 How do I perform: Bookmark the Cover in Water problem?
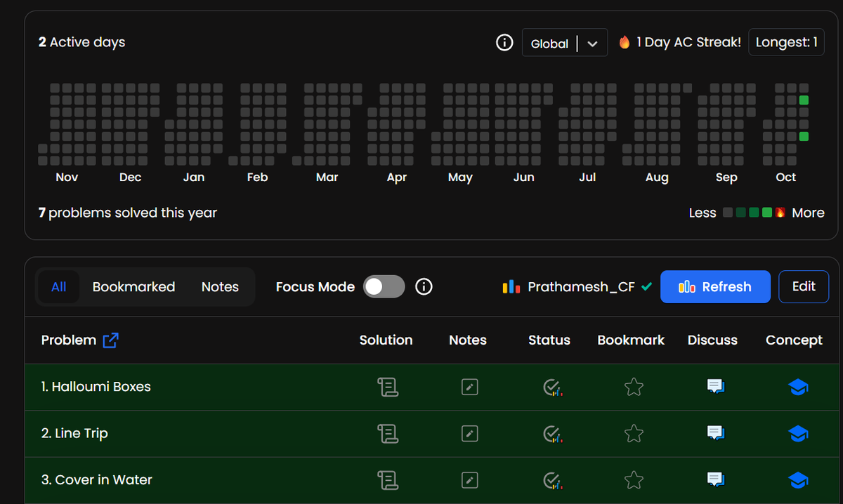coord(634,480)
